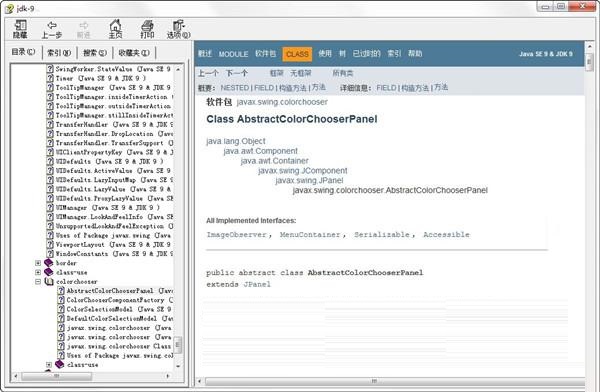600x392 pixels.
Task: Open the javax.swing.JComponent link
Action: pos(303,170)
